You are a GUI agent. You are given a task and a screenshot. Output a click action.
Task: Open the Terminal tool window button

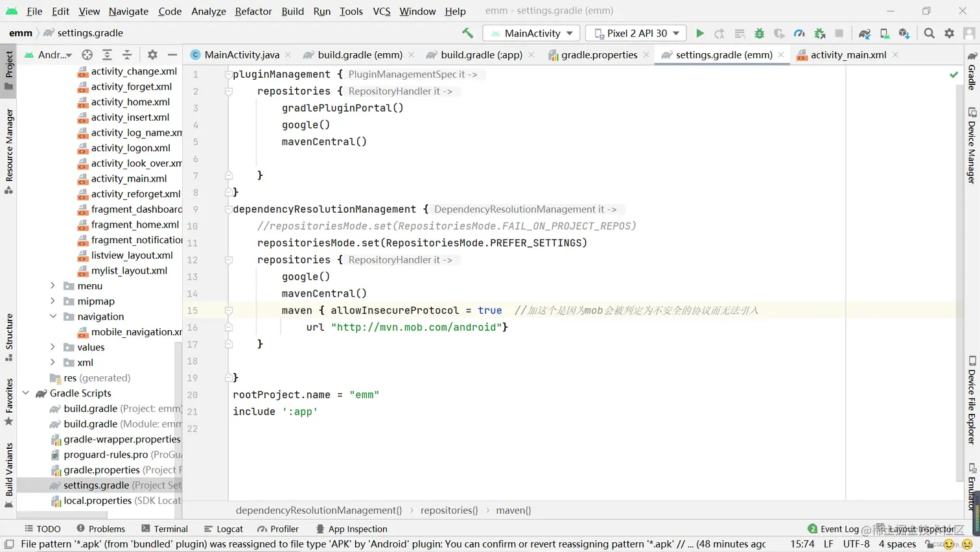click(x=164, y=529)
